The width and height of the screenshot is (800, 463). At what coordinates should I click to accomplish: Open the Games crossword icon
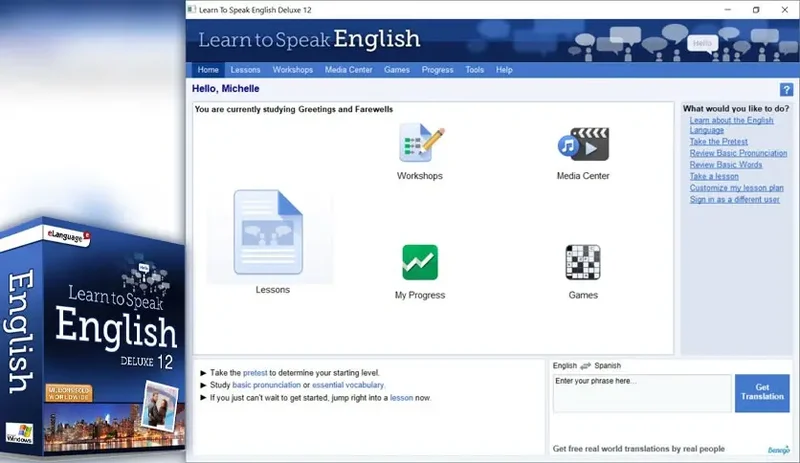tap(583, 262)
